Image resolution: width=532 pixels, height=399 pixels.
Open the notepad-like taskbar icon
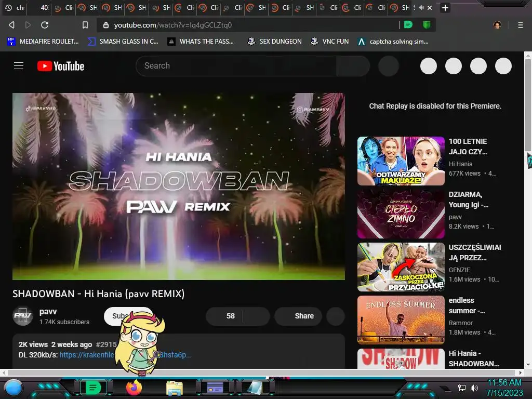tap(255, 388)
